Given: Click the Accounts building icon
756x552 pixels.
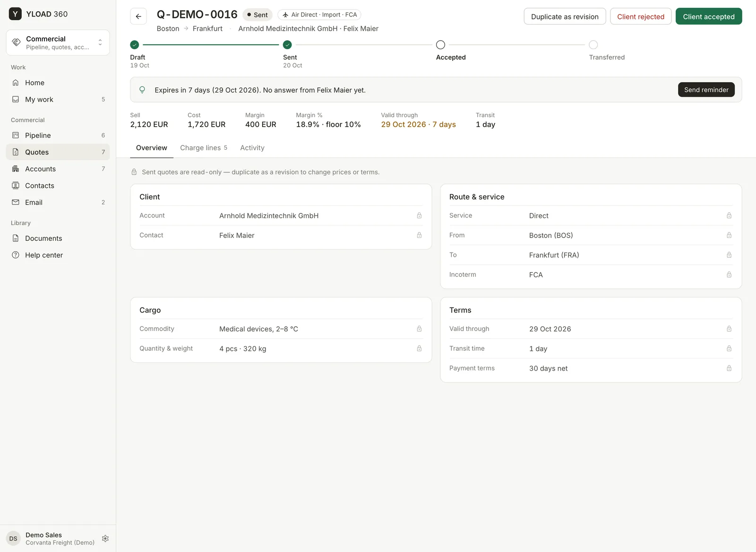Looking at the screenshot, I should (x=16, y=169).
